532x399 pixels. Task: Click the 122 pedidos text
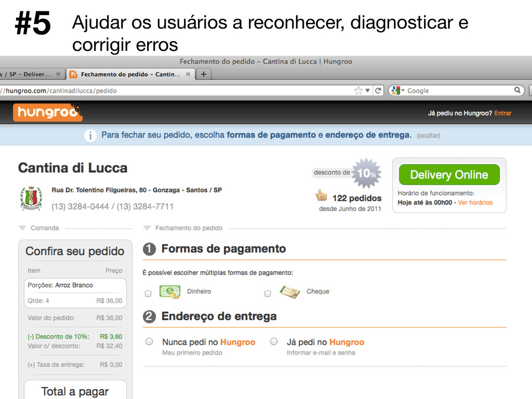[x=357, y=198]
